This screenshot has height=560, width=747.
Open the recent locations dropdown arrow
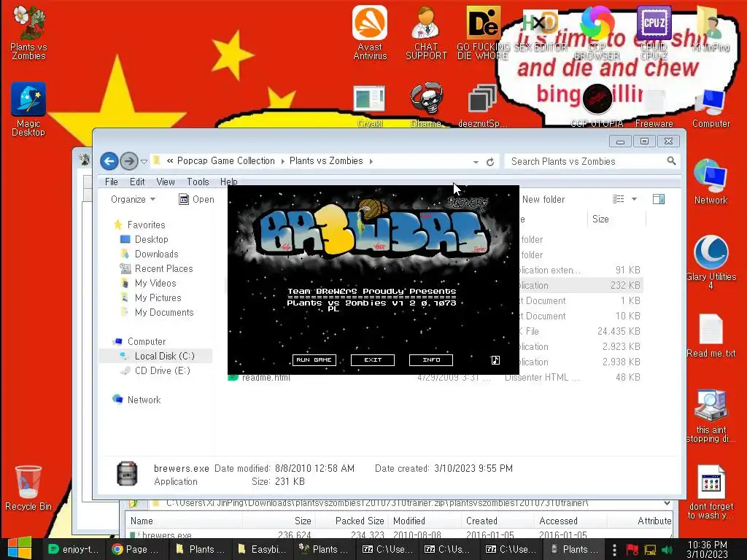[144, 162]
